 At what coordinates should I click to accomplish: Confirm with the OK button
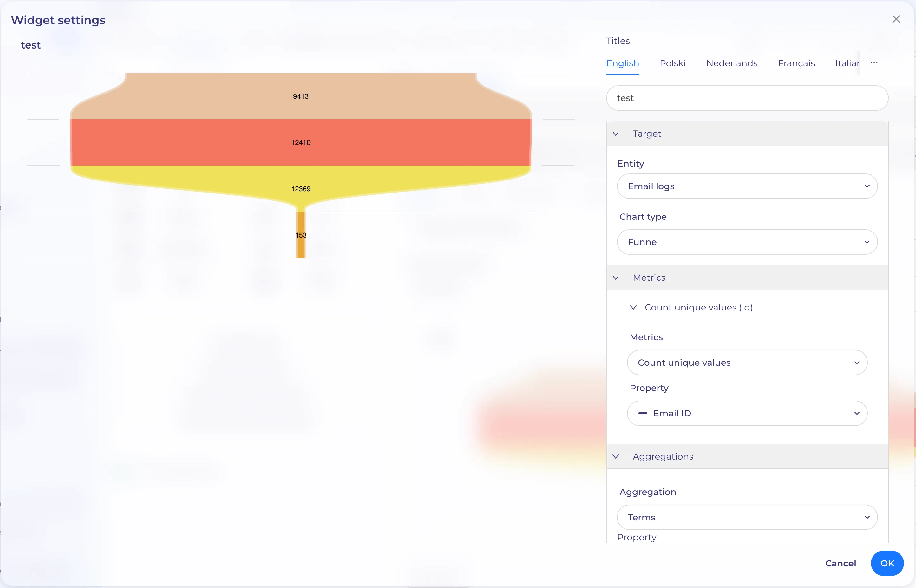coord(887,563)
